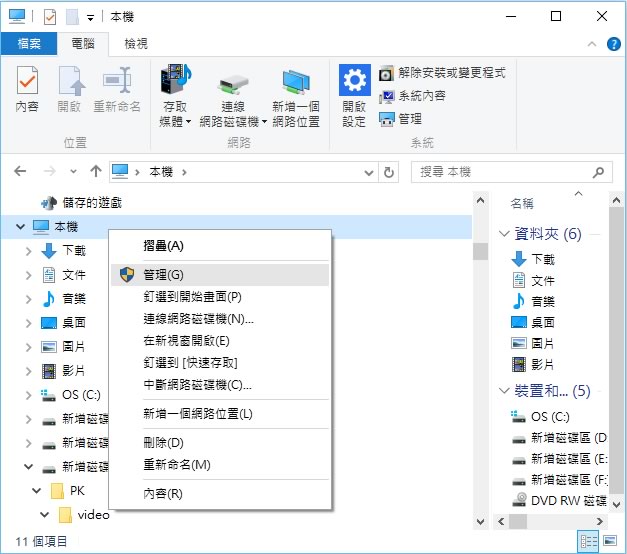Click 系統內容 in ribbon

click(x=412, y=96)
